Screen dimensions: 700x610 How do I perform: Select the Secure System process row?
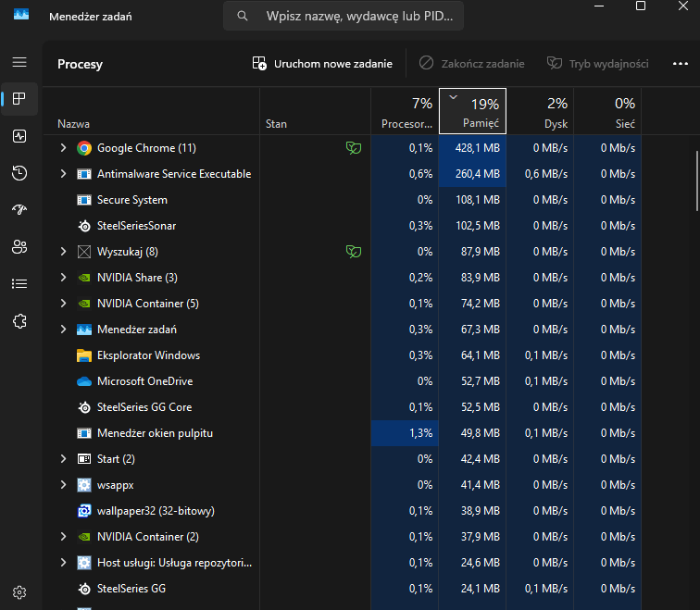pyautogui.click(x=343, y=199)
